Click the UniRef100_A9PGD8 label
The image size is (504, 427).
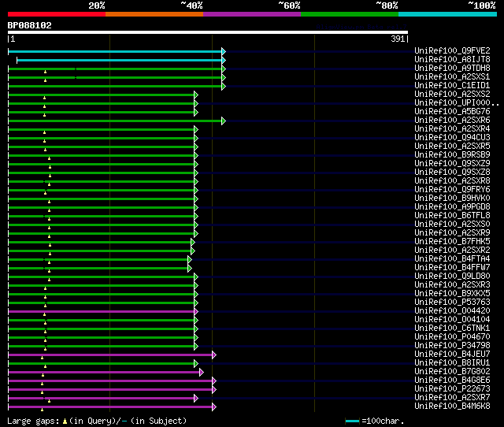coord(452,207)
